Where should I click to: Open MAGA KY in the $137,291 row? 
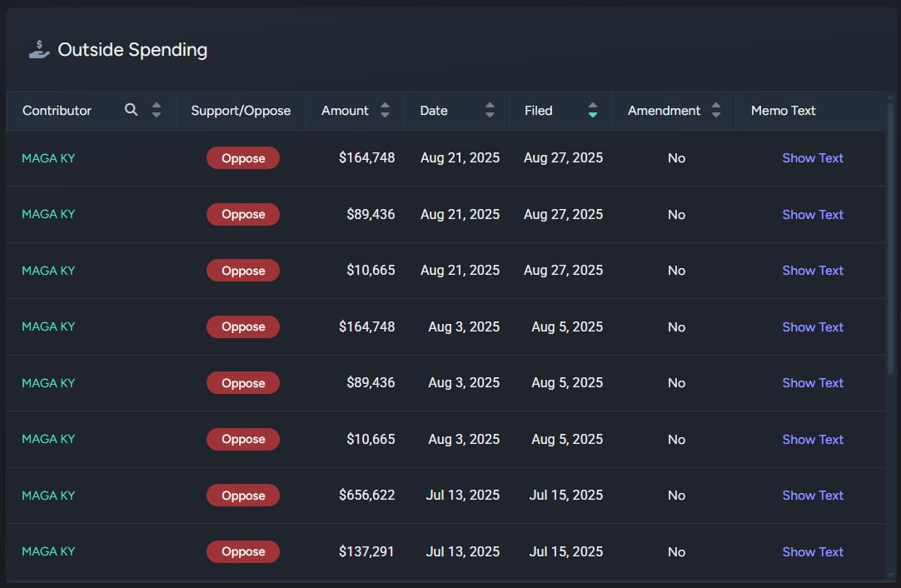(48, 551)
